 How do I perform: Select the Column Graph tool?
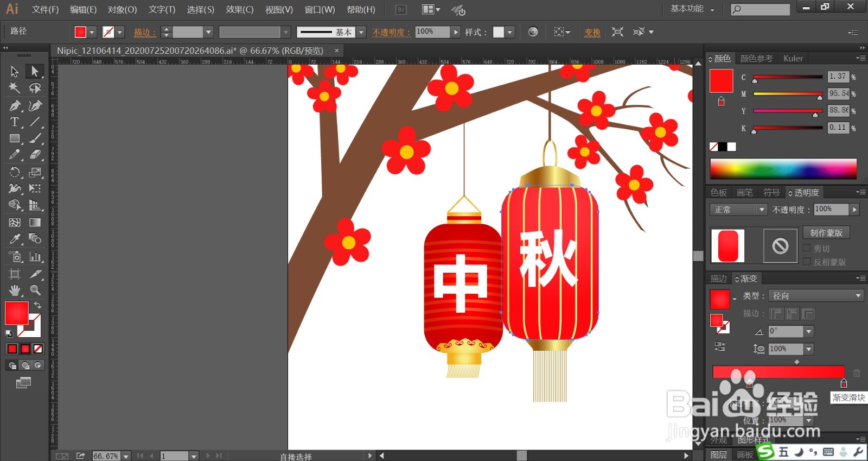click(35, 257)
